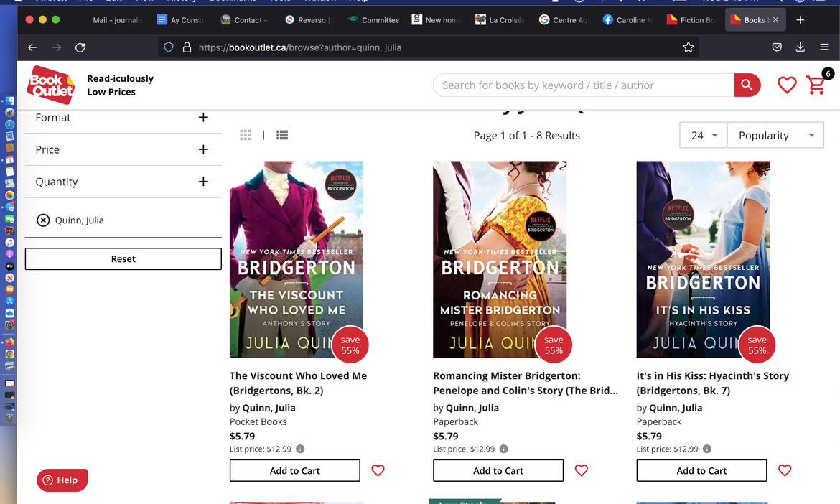Click the tracking protection shield icon

(169, 47)
